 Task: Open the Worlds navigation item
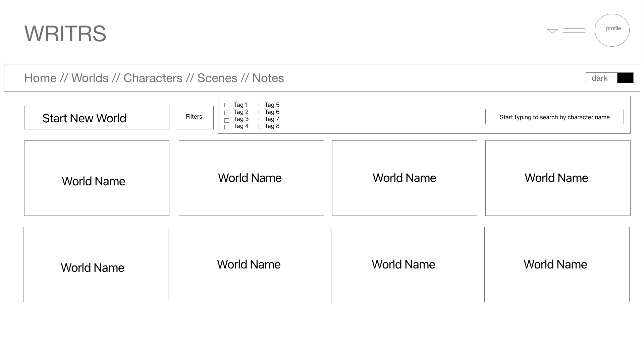click(90, 78)
